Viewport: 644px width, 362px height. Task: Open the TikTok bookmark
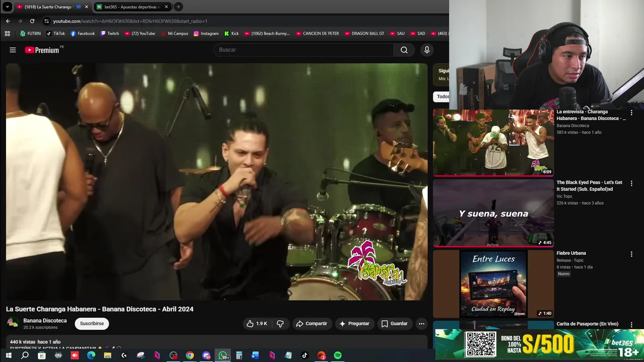point(55,34)
